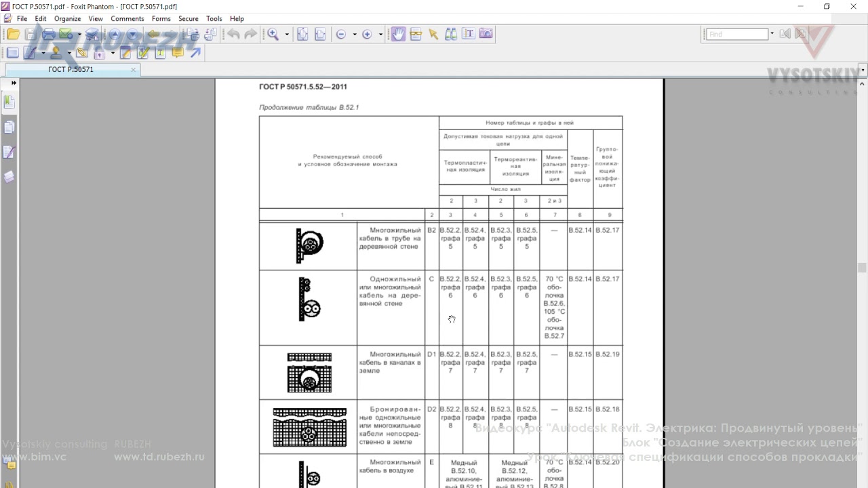
Task: Select the Stamp tool
Action: (x=56, y=53)
